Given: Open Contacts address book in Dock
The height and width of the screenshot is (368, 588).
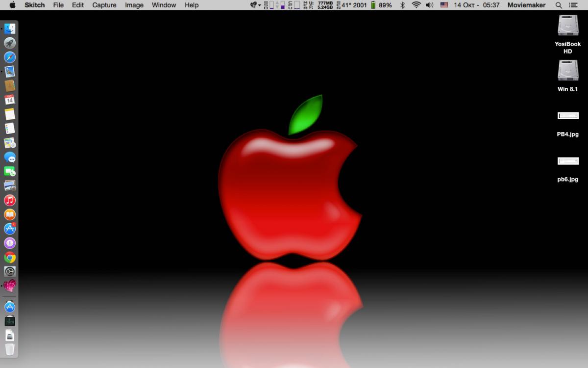Looking at the screenshot, I should point(10,86).
